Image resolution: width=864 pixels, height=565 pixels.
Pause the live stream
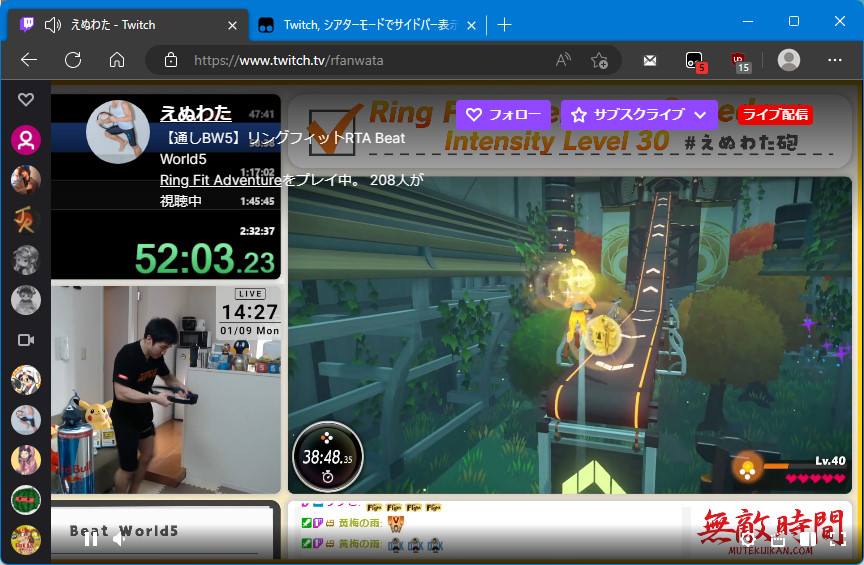pyautogui.click(x=91, y=539)
